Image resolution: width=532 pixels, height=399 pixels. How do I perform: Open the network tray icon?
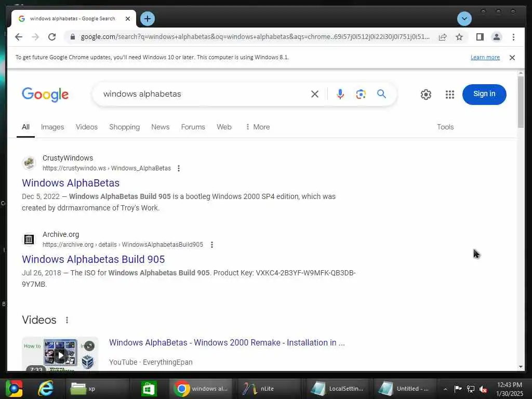pos(471,389)
